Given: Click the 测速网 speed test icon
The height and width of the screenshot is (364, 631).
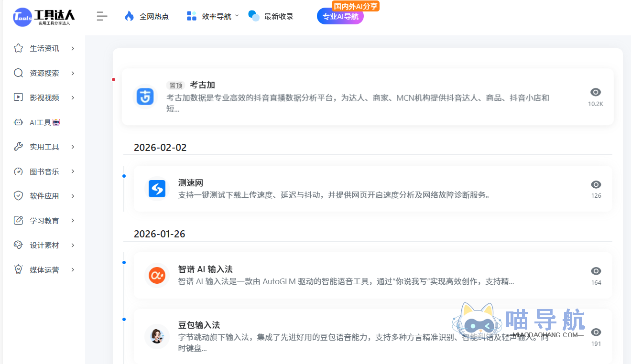Looking at the screenshot, I should 157,189.
